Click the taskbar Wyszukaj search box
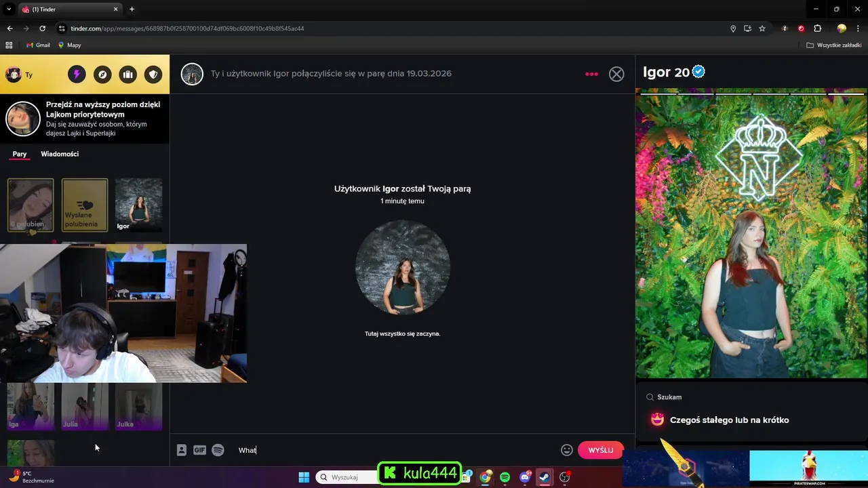This screenshot has width=868, height=488. pos(347,477)
